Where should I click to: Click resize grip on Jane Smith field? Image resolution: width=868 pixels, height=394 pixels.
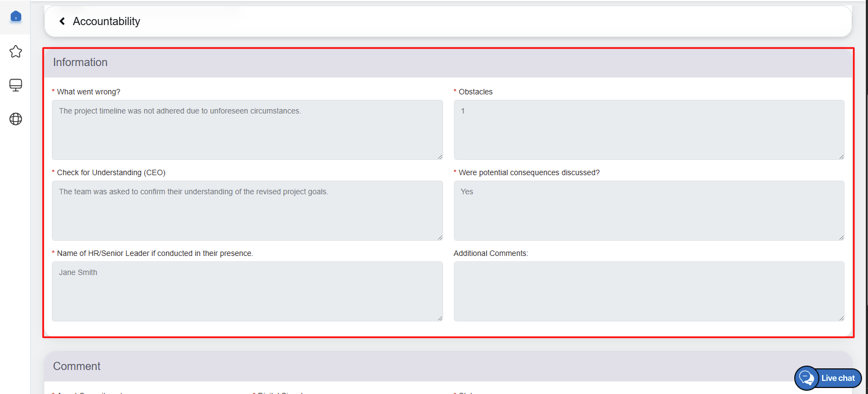click(x=440, y=318)
